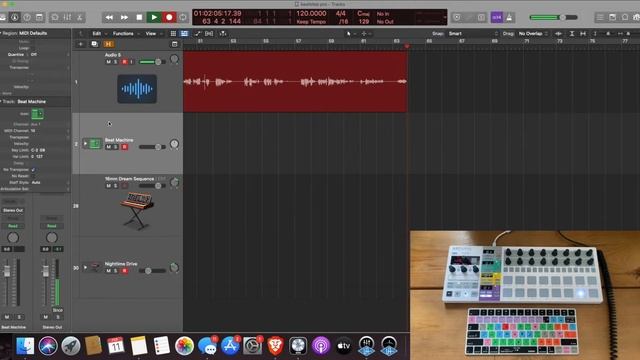Viewport: 640px width, 360px height.
Task: Click the Audio 5 waveform track icon
Action: pyautogui.click(x=137, y=89)
